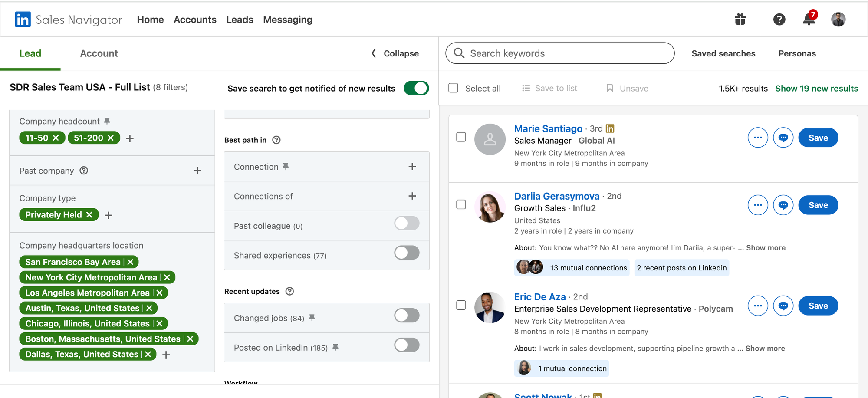
Task: Focus the Search keywords field
Action: click(564, 53)
